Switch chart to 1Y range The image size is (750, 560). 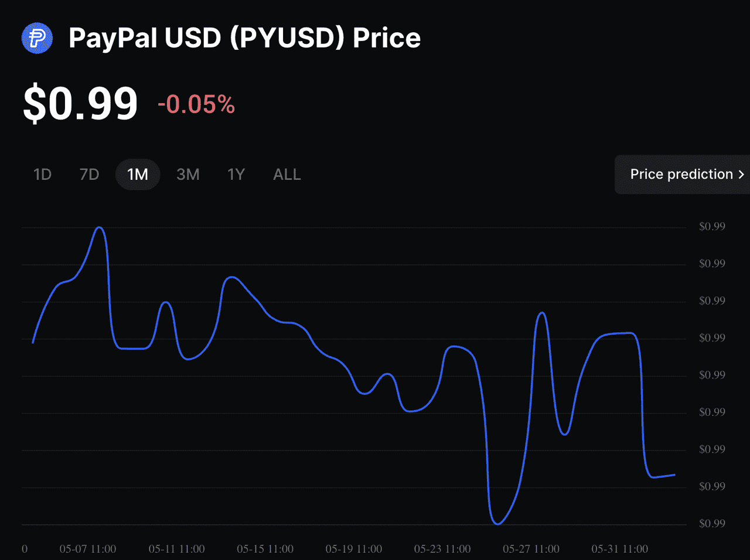click(236, 175)
